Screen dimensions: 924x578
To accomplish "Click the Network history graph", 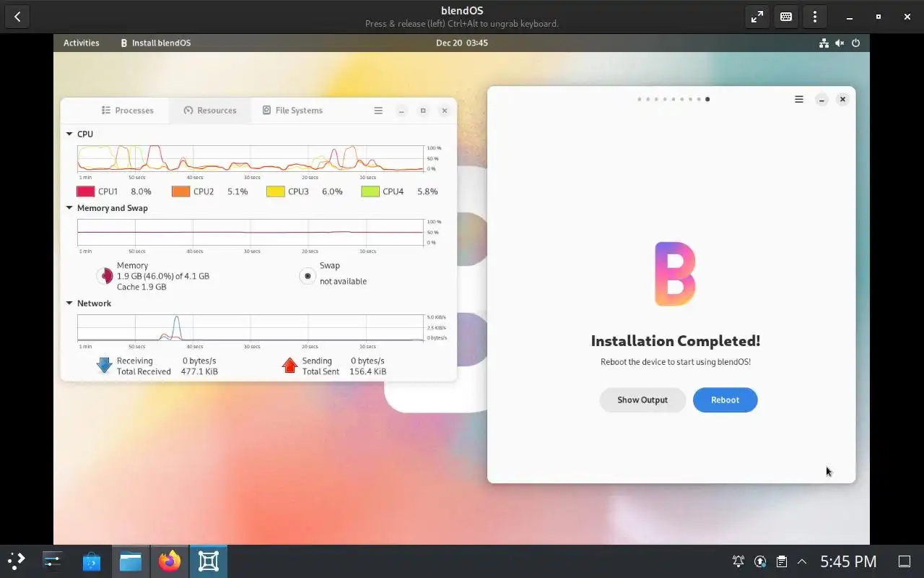I will tap(250, 327).
